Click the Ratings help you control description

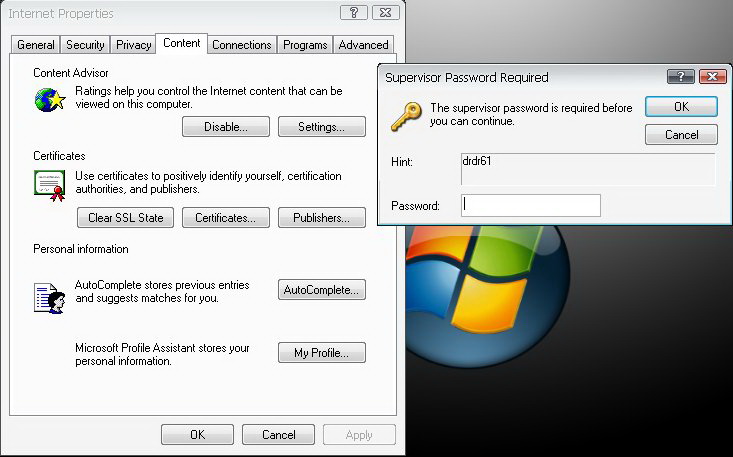click(208, 97)
